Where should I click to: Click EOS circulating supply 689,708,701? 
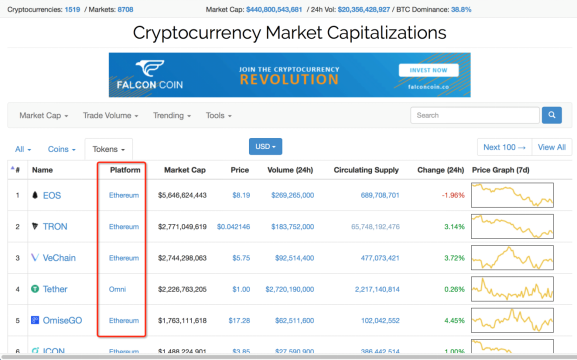[x=380, y=195]
